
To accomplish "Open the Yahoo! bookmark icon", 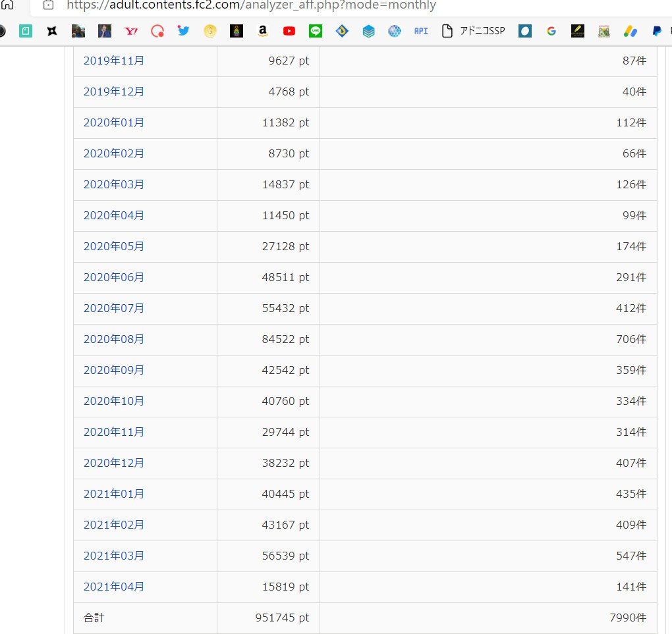I will (131, 31).
